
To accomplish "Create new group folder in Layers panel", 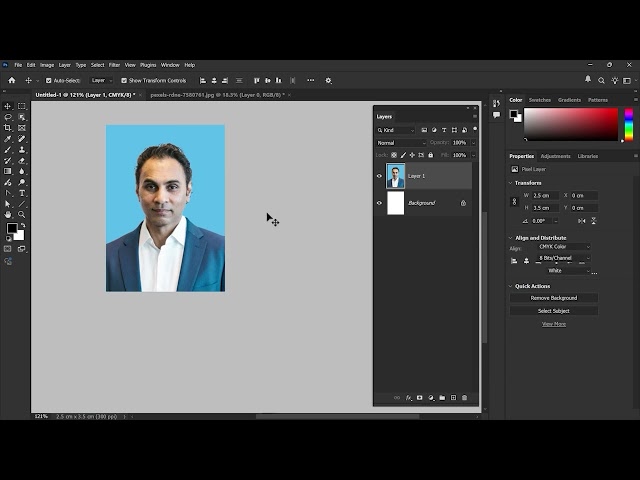I will click(442, 398).
